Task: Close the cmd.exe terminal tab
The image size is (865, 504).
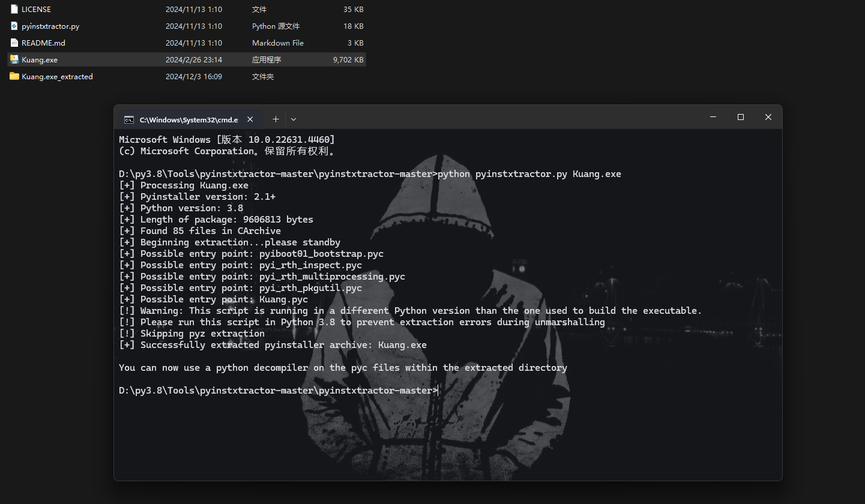Action: click(x=250, y=119)
